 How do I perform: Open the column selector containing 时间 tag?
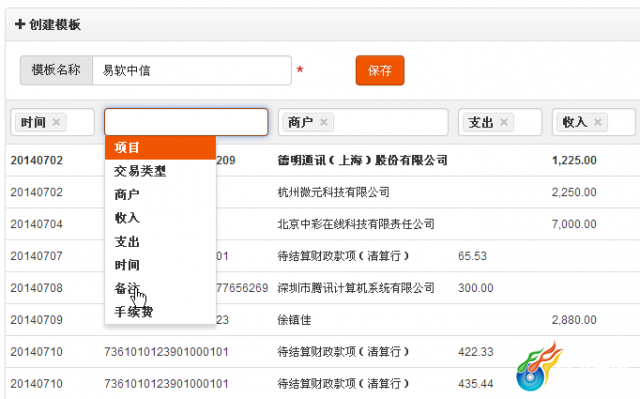52,122
